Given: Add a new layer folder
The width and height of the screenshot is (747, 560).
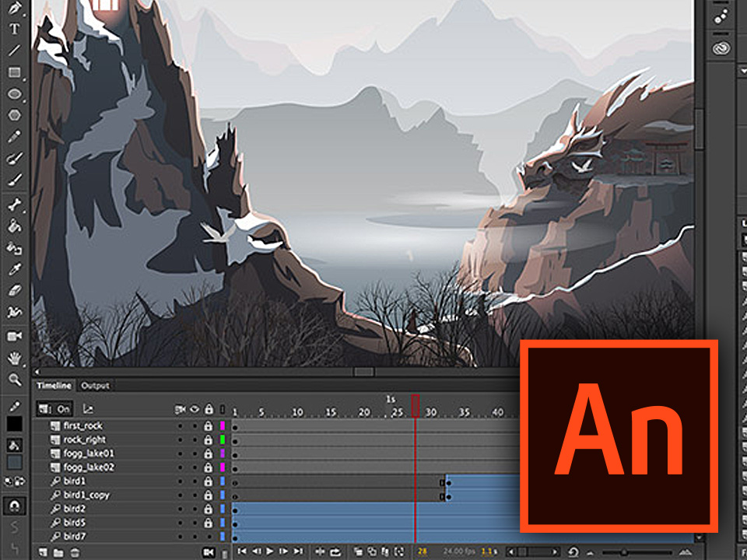Looking at the screenshot, I should tap(58, 553).
